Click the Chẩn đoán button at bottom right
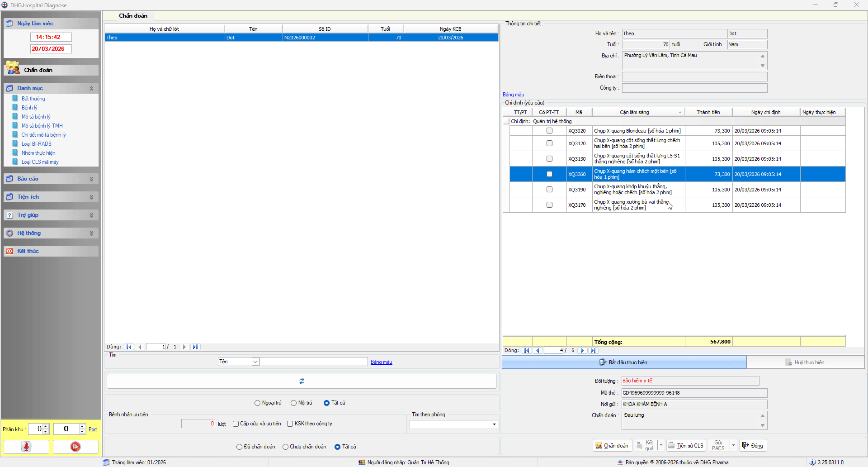 tap(612, 446)
